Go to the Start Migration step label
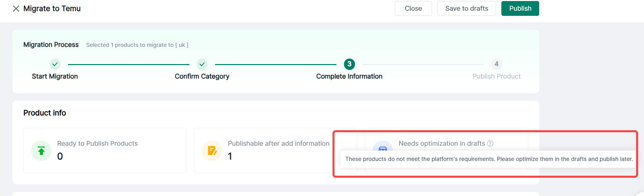Viewport: 644px width, 196px height. 55,76
